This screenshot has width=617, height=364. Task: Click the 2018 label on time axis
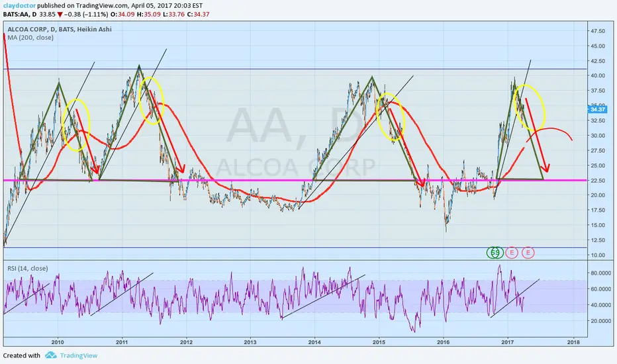(573, 342)
